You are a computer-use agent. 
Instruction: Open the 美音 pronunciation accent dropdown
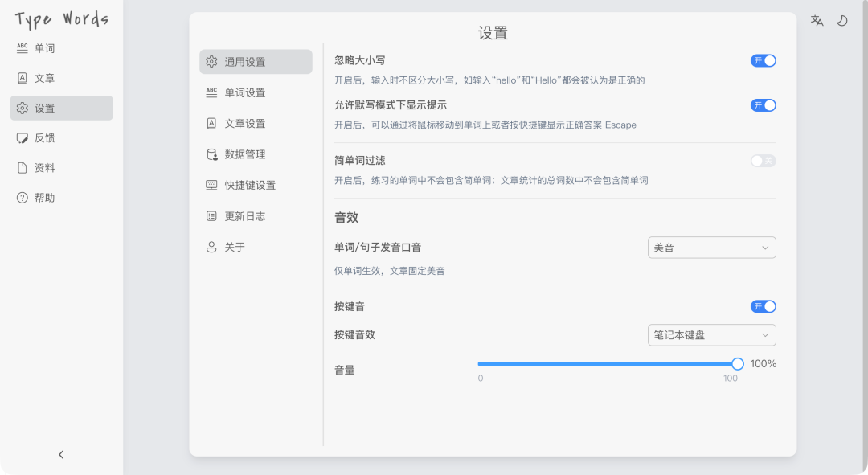click(711, 247)
